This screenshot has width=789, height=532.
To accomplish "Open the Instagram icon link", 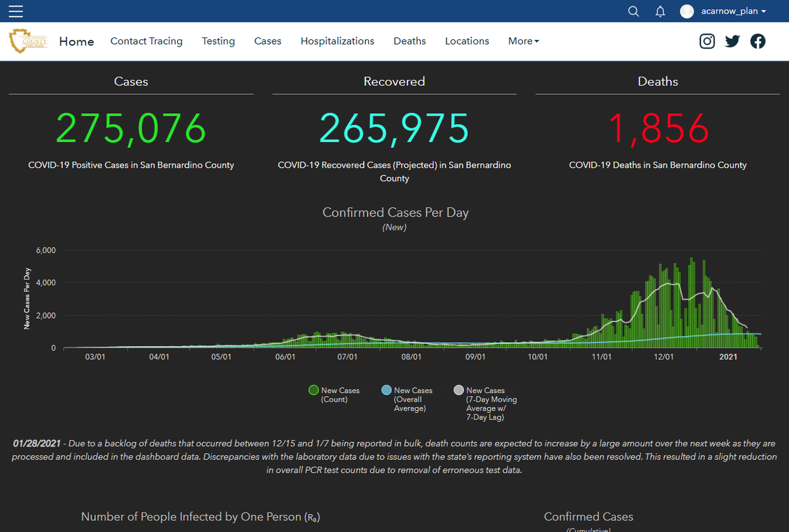I will pos(707,41).
